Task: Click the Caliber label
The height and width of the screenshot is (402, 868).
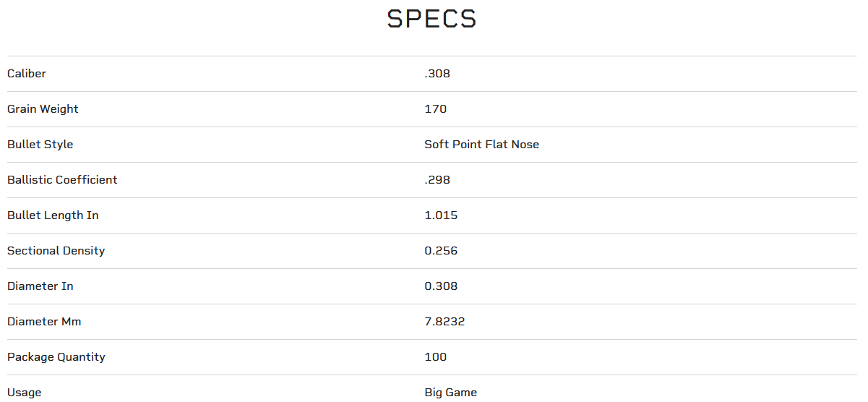Action: click(x=27, y=74)
